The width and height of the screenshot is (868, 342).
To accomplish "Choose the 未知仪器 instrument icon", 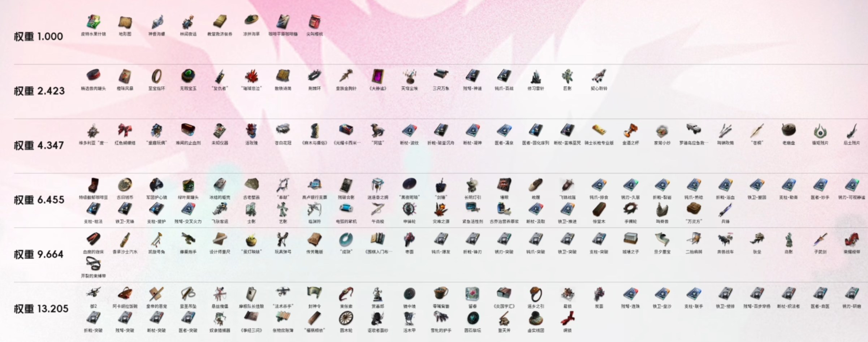I will [x=220, y=131].
